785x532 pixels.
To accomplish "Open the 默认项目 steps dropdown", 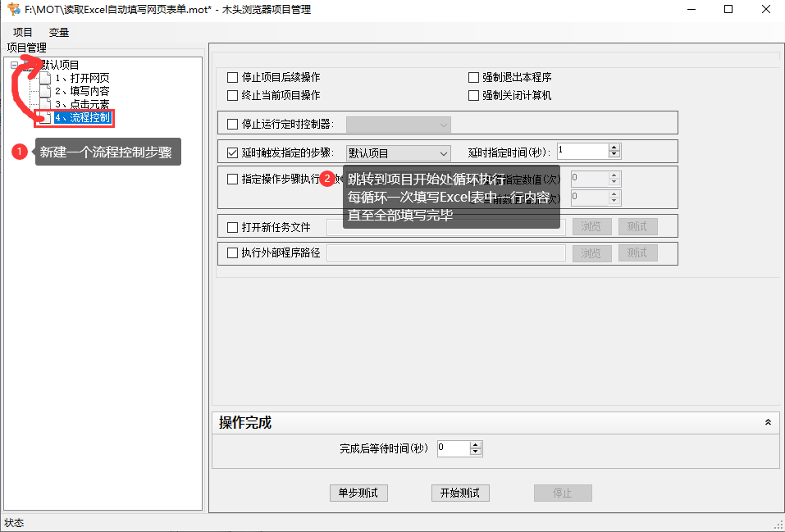I will 444,152.
